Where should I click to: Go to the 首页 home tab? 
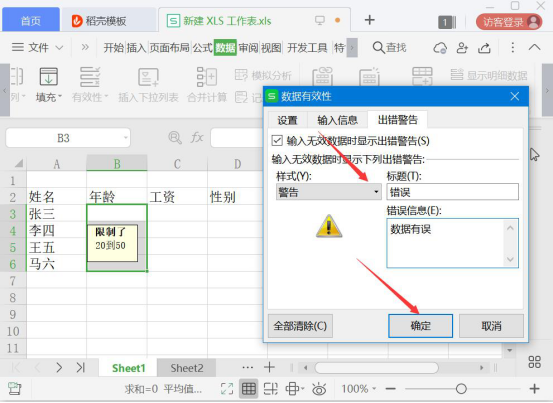point(31,21)
